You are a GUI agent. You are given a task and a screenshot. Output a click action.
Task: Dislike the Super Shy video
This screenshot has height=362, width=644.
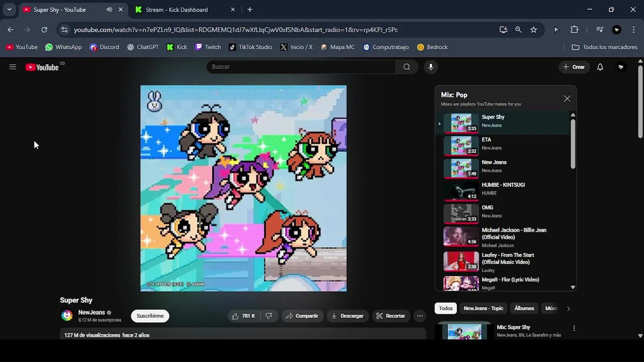tap(269, 316)
